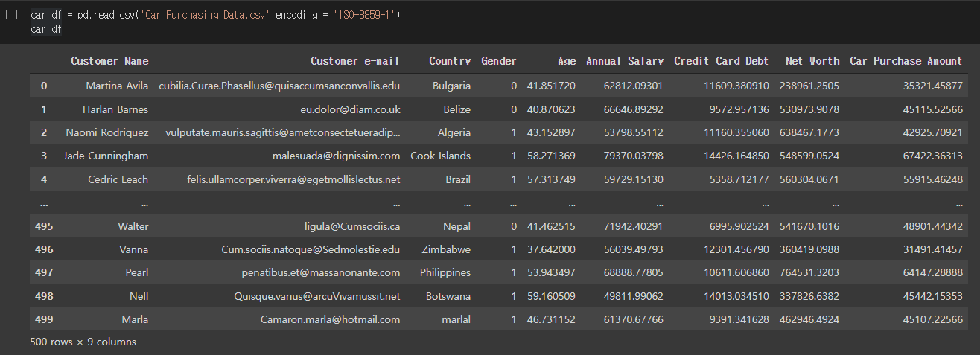
Task: Click the purchase amount 35321.45877
Action: point(933,86)
